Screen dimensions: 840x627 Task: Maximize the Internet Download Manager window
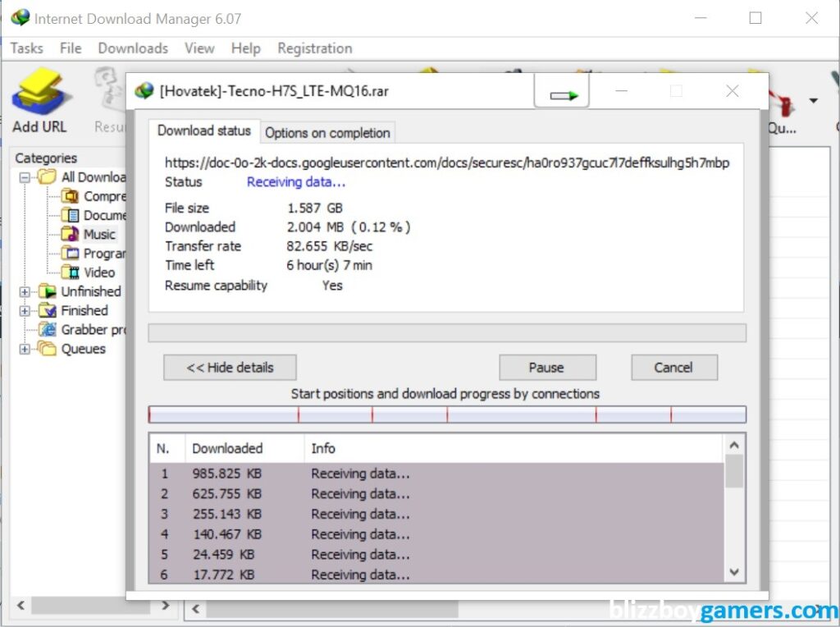756,18
